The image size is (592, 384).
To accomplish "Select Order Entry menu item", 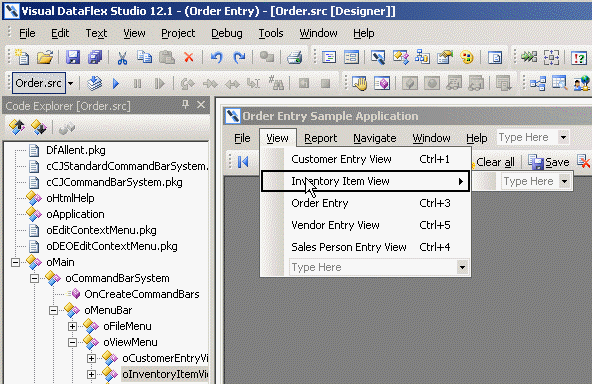I will 365,203.
